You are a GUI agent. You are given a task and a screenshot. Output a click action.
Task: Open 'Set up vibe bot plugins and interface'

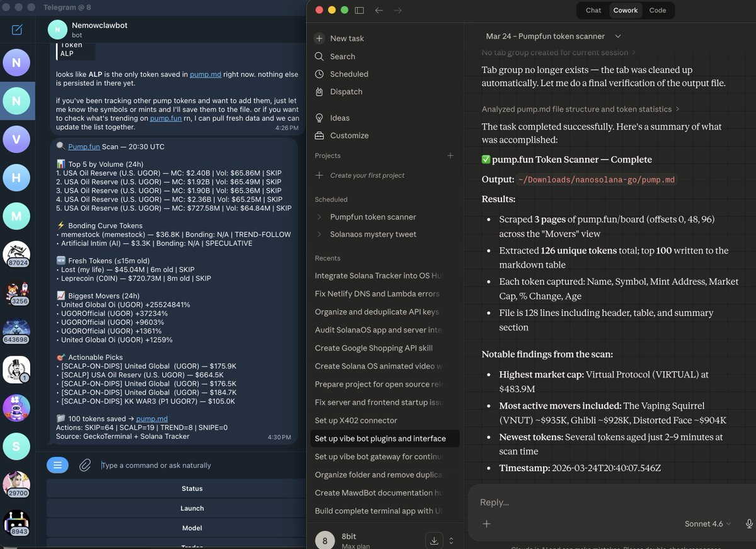(385, 438)
